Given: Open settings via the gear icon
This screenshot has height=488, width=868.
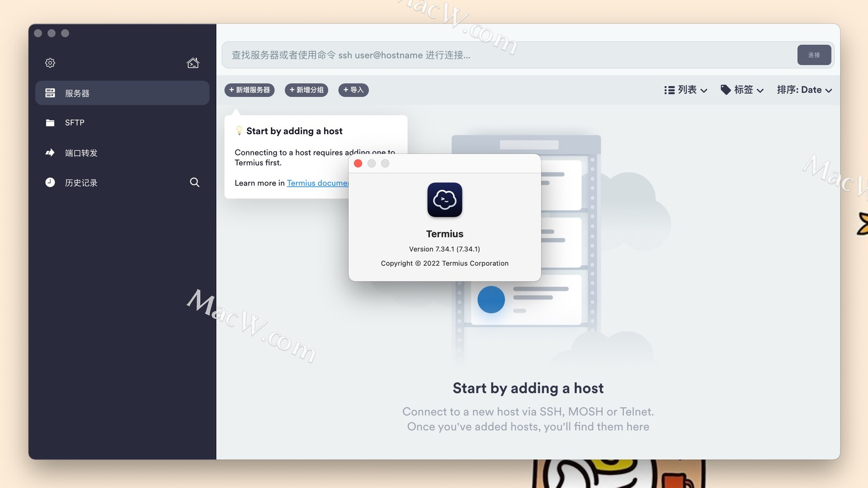Looking at the screenshot, I should pyautogui.click(x=50, y=63).
